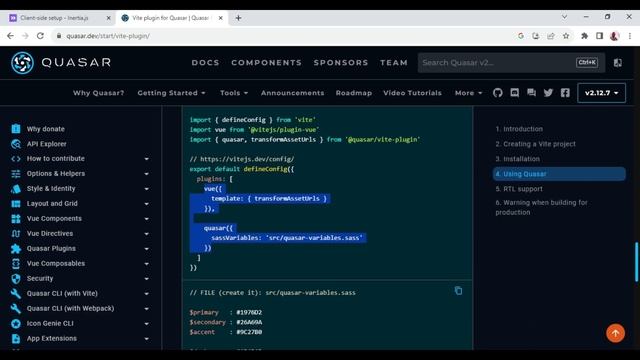640x360 pixels.
Task: Open the Getting Started dropdown
Action: pos(171,93)
